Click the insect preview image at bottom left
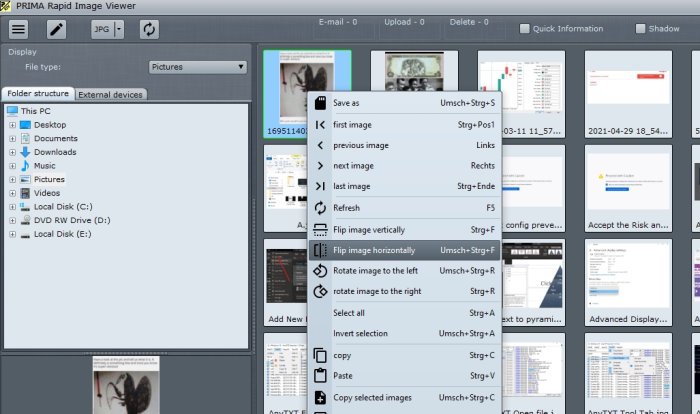The width and height of the screenshot is (700, 414). [x=125, y=385]
